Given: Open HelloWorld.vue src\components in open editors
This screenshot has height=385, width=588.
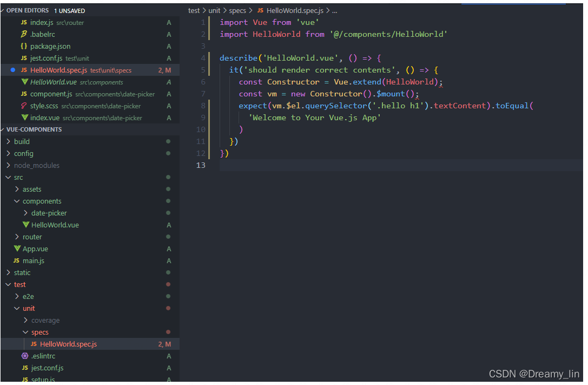Looking at the screenshot, I should point(90,82).
